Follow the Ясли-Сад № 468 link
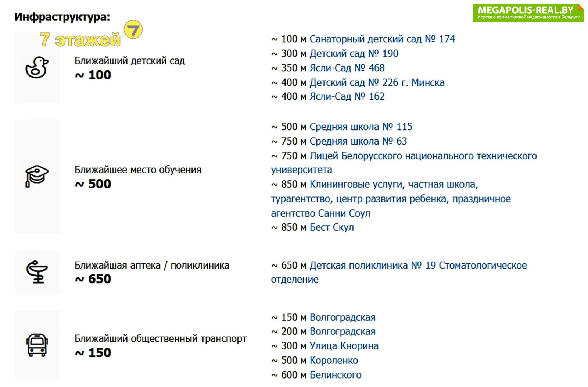Screen dimensions: 588x387 tap(347, 68)
